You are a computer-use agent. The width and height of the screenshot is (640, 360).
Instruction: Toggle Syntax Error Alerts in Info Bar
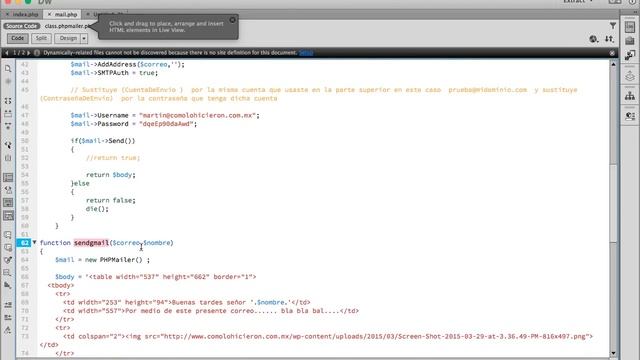8,216
